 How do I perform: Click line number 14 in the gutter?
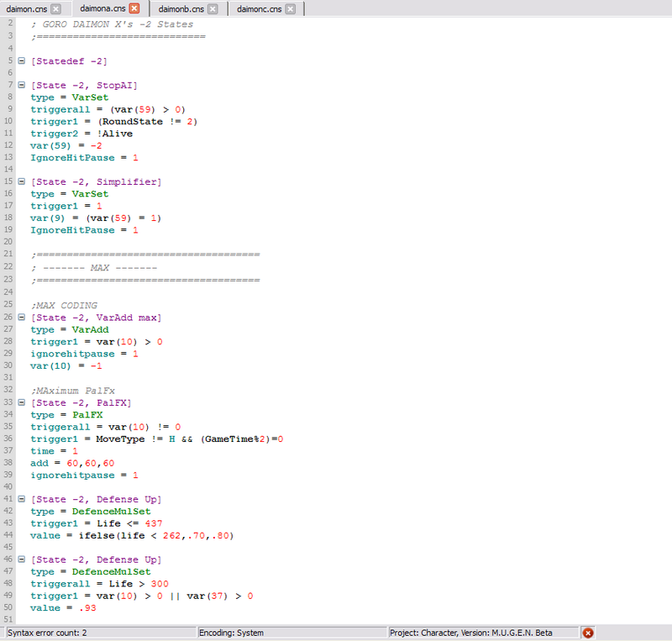(8, 170)
